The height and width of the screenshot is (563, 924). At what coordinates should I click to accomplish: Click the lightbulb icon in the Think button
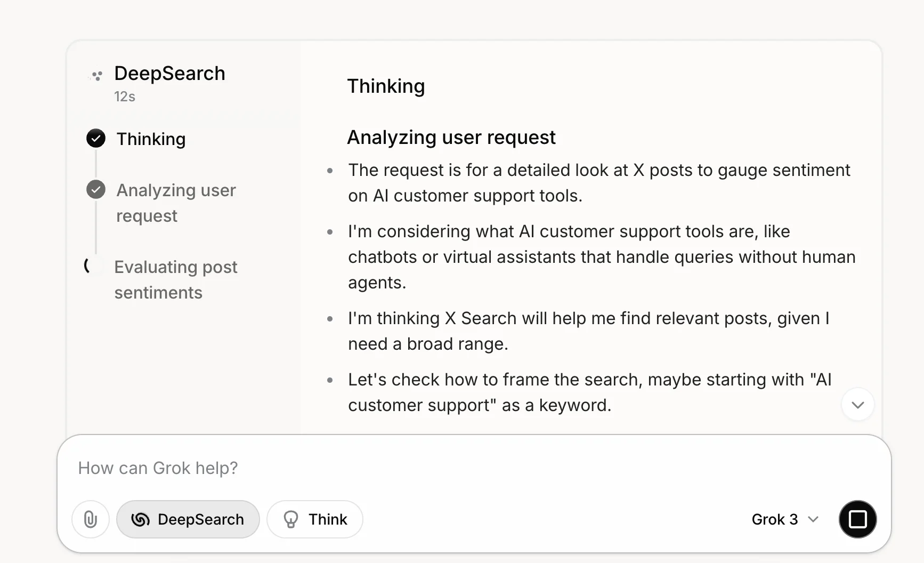(291, 519)
